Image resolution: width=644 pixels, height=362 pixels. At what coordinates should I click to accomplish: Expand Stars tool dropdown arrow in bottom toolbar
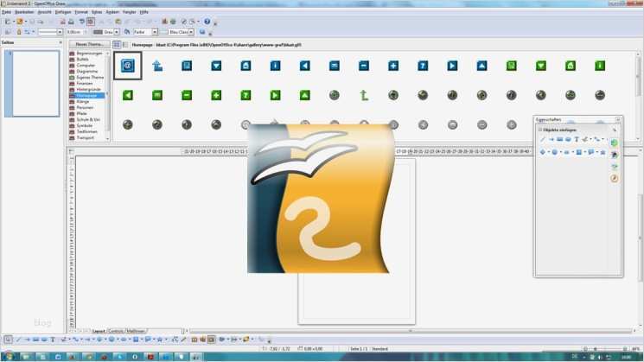[x=165, y=340]
